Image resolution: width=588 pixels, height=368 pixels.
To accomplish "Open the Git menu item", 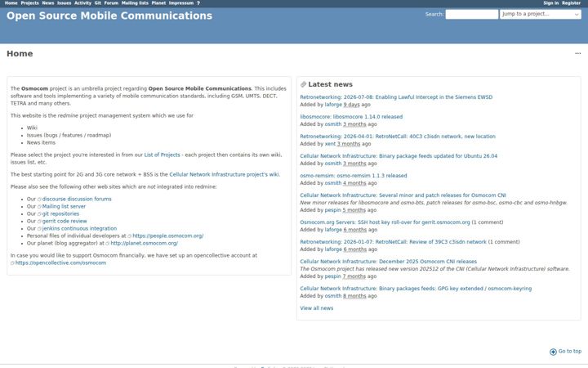I will 98,3.
